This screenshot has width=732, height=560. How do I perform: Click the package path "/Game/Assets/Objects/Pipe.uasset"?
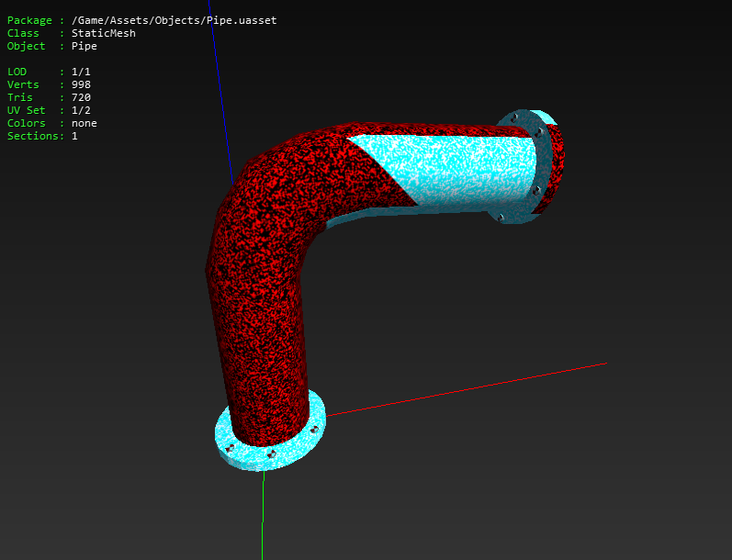[x=175, y=20]
